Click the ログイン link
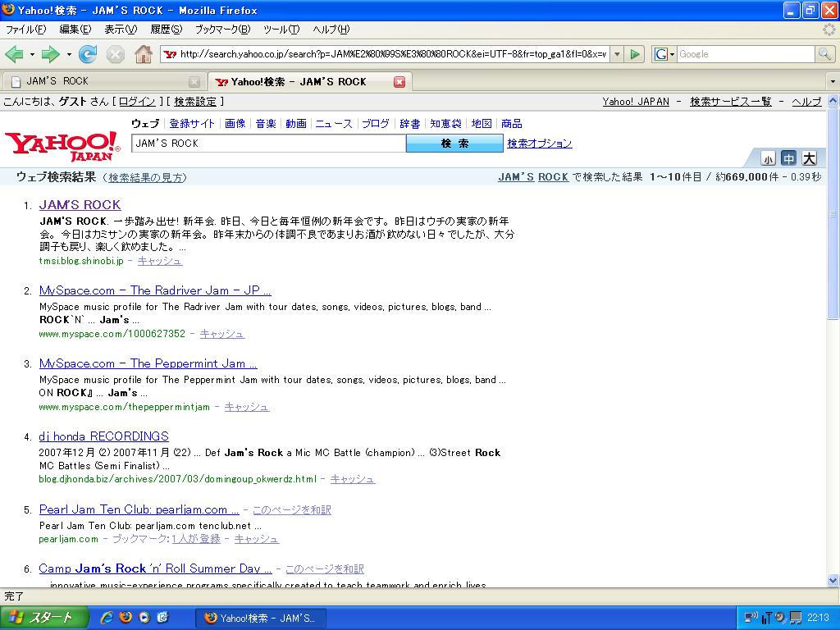This screenshot has width=840, height=630. pyautogui.click(x=137, y=101)
